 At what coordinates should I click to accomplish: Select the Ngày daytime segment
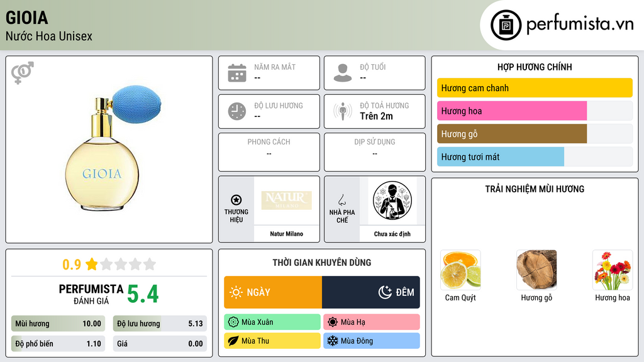point(273,292)
